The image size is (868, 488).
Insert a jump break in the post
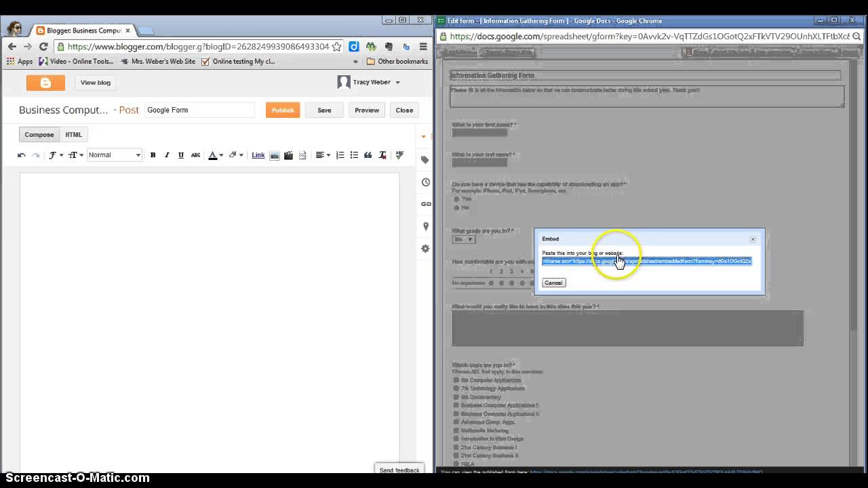302,155
